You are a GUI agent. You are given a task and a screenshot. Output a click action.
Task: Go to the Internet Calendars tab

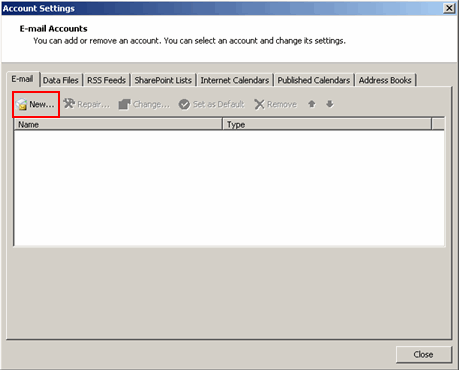click(x=235, y=80)
